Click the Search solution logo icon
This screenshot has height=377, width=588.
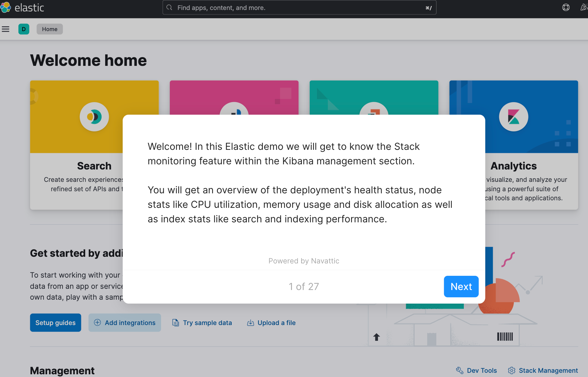94,117
